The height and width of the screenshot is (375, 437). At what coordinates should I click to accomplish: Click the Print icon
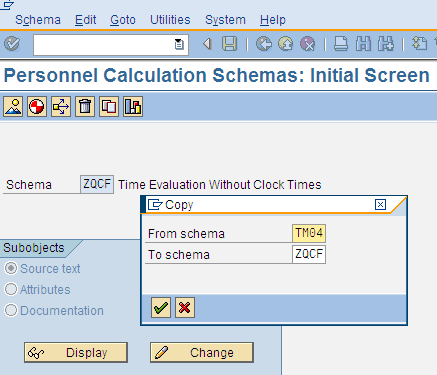341,44
